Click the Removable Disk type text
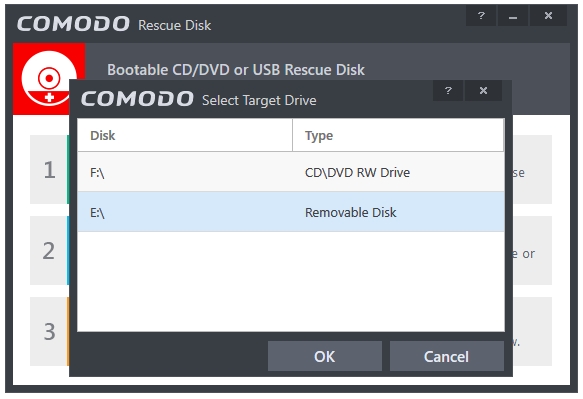Viewport: 583px width, 399px height. pos(351,212)
